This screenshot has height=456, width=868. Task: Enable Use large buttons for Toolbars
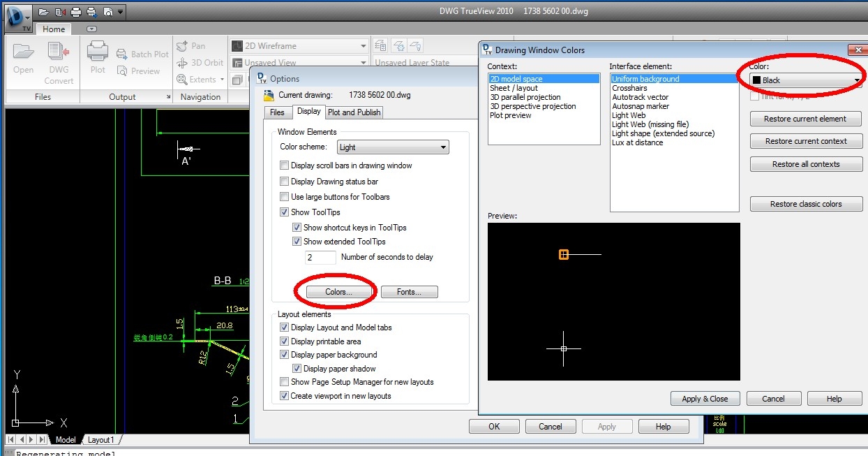click(x=284, y=197)
